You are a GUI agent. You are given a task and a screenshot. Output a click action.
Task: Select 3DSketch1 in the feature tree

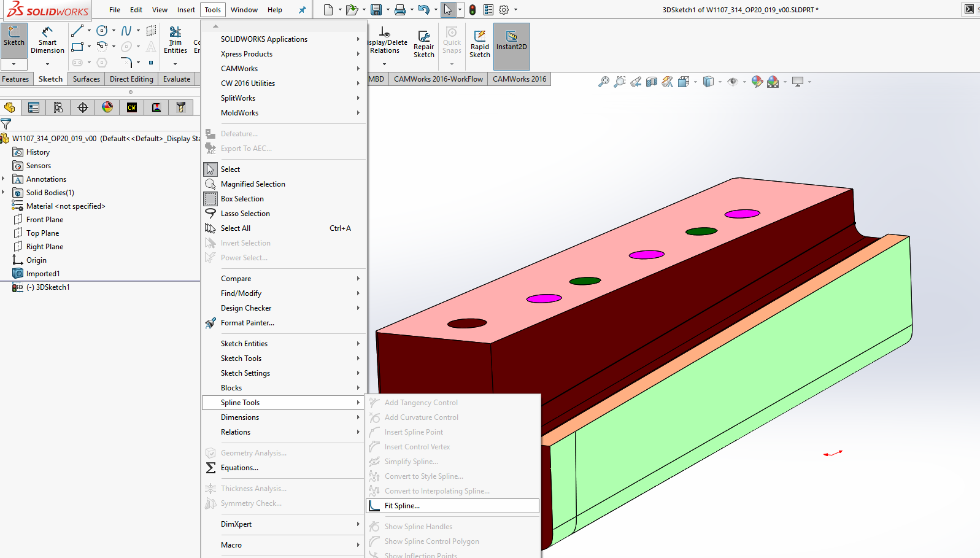53,287
